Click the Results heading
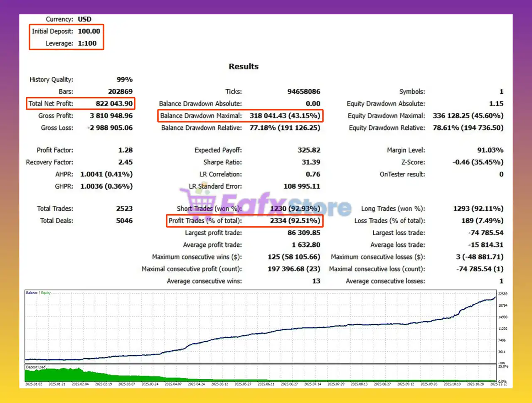This screenshot has height=403, width=532. 244,66
